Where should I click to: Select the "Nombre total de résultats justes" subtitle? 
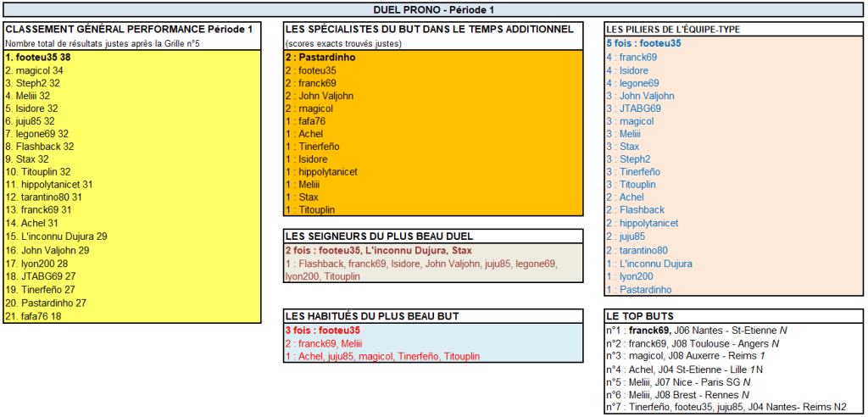pos(102,42)
